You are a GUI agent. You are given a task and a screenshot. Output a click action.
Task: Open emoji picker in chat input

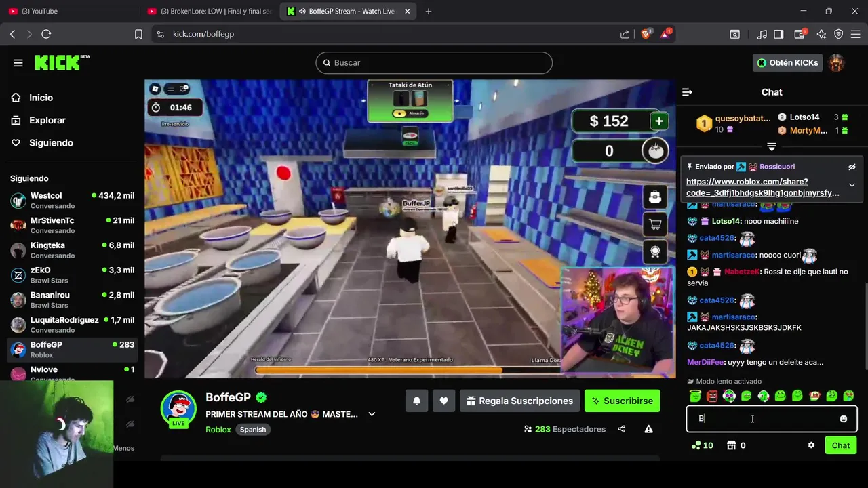[x=843, y=419]
